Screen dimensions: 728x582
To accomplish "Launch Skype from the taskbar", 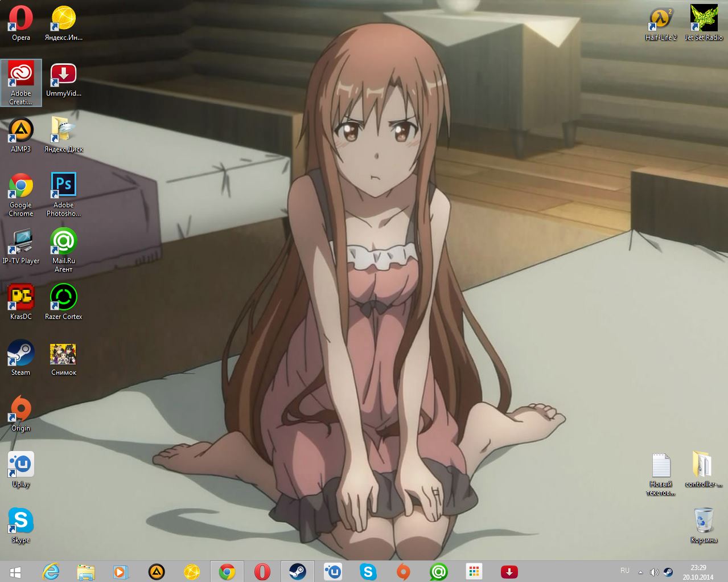I will click(x=368, y=571).
